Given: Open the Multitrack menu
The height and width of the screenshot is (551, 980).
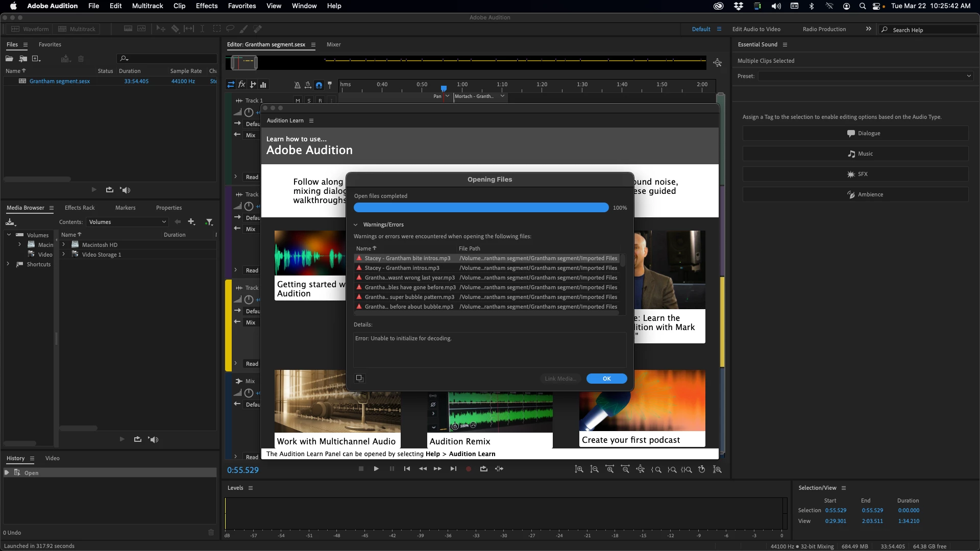Looking at the screenshot, I should pyautogui.click(x=147, y=6).
